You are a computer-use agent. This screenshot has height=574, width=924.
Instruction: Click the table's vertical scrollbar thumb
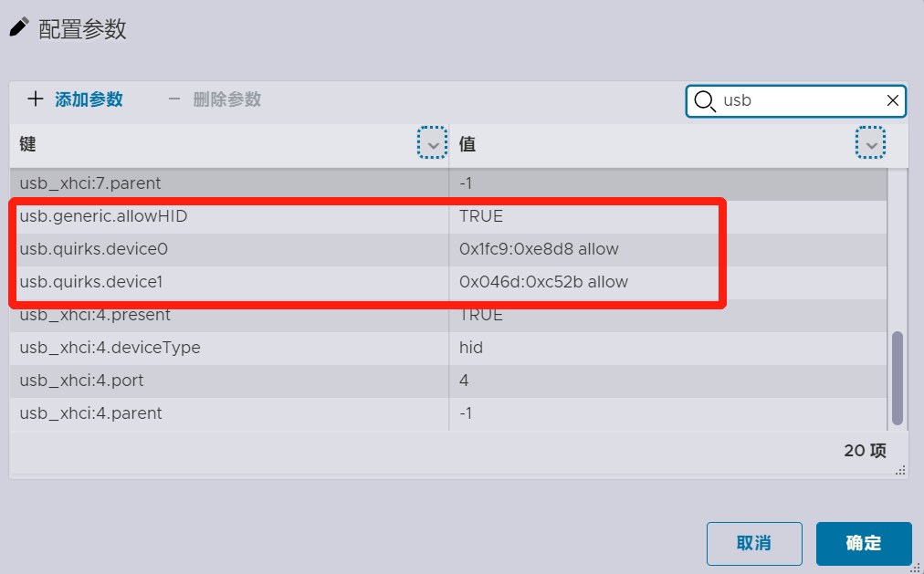[x=897, y=378]
